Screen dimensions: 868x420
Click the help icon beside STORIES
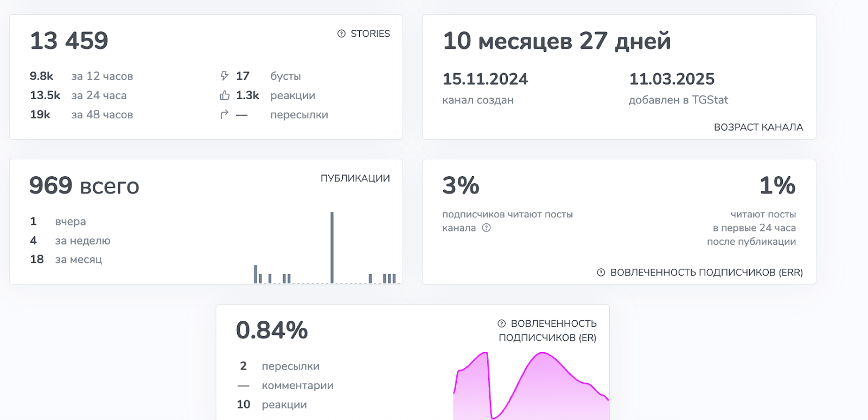pyautogui.click(x=341, y=34)
